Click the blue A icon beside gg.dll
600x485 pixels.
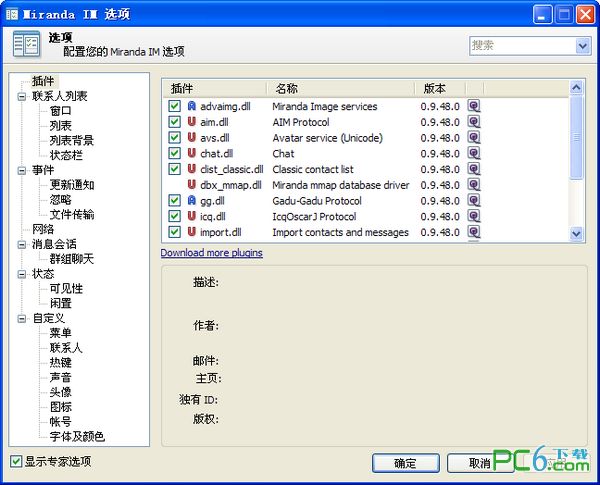[x=192, y=201]
